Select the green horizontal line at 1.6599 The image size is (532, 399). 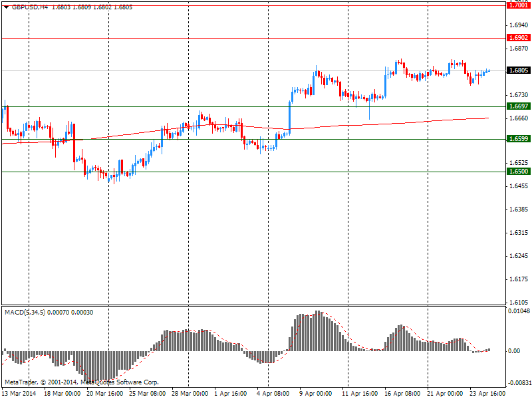click(x=254, y=139)
